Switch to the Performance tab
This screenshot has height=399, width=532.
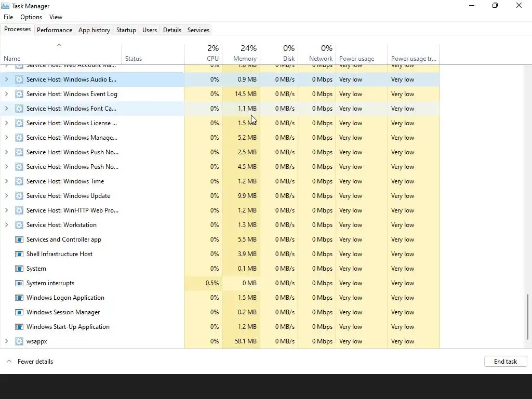(x=55, y=30)
